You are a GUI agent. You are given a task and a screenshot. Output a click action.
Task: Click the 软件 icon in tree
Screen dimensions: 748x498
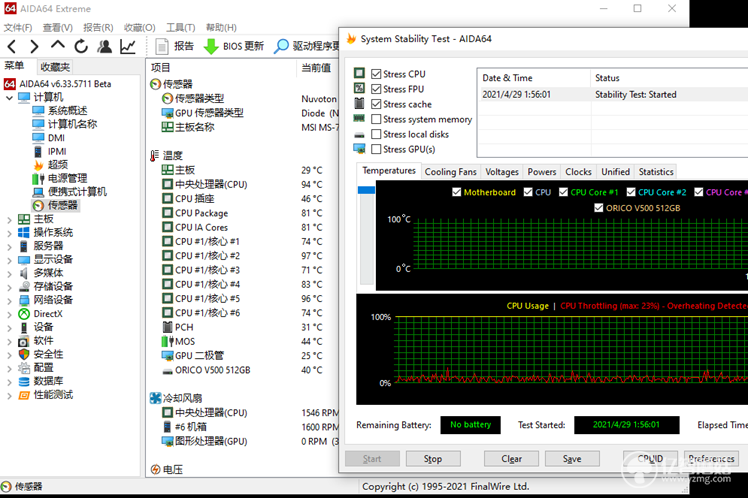(x=24, y=341)
